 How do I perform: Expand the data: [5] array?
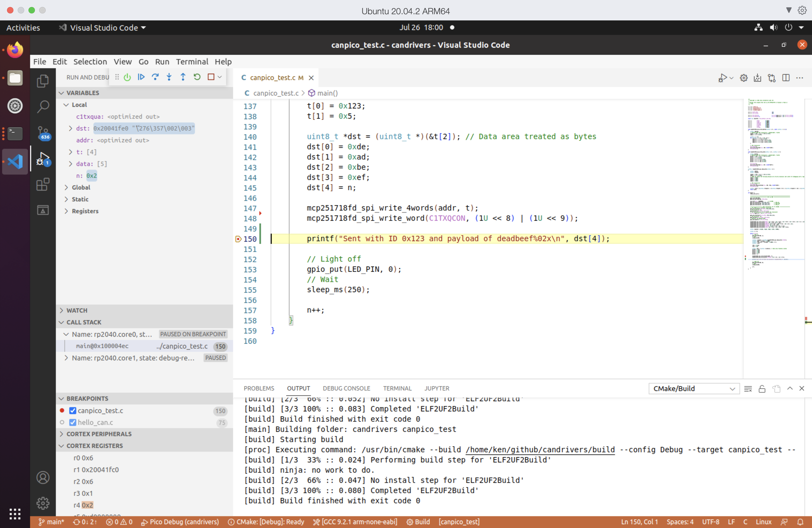pos(71,164)
